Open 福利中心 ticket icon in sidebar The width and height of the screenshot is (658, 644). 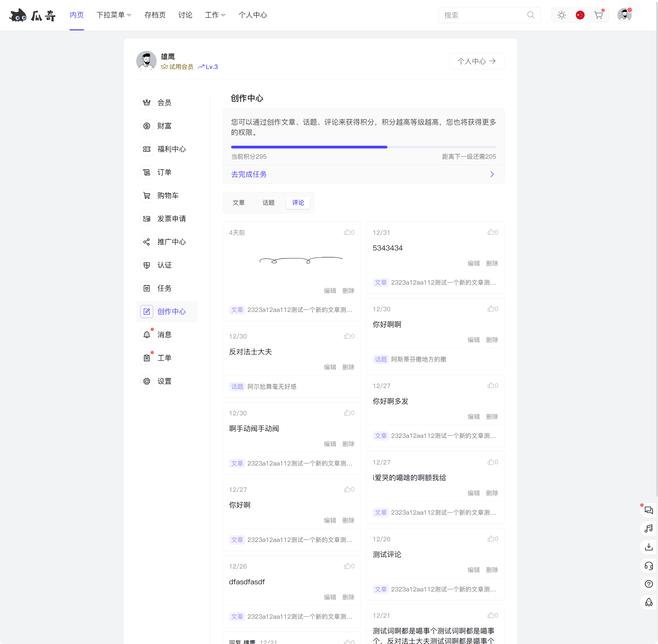tap(147, 149)
